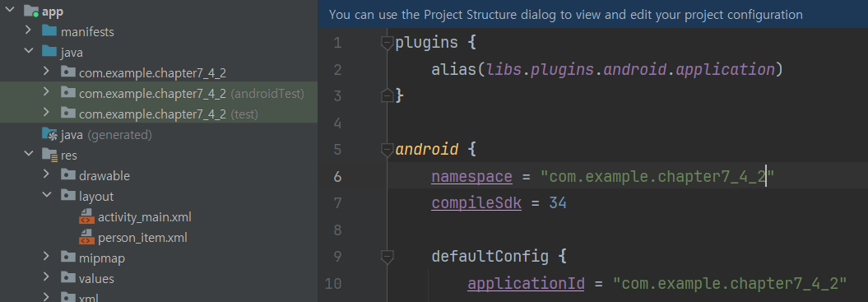
Task: Click the person_item.xml layout file icon
Action: (87, 237)
